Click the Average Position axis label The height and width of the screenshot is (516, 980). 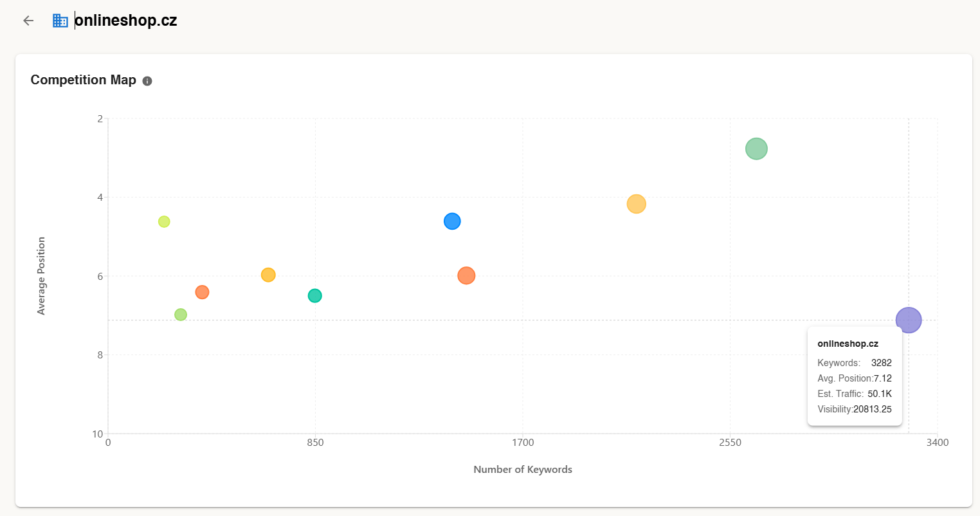click(x=42, y=275)
